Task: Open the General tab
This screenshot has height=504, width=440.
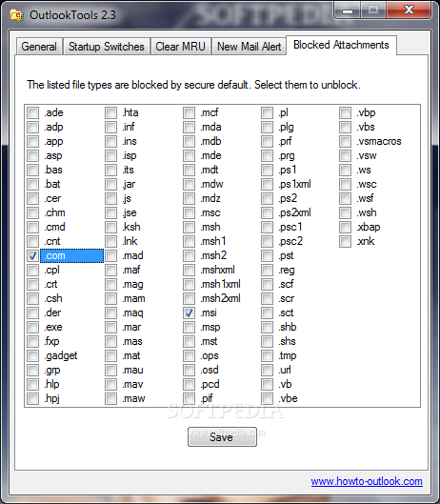Action: point(39,47)
